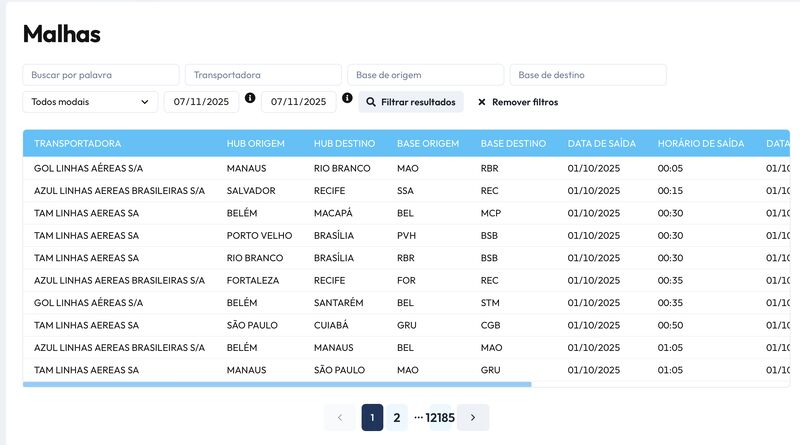Click RIO BRANCO hub destino in MANAUS row

point(342,168)
